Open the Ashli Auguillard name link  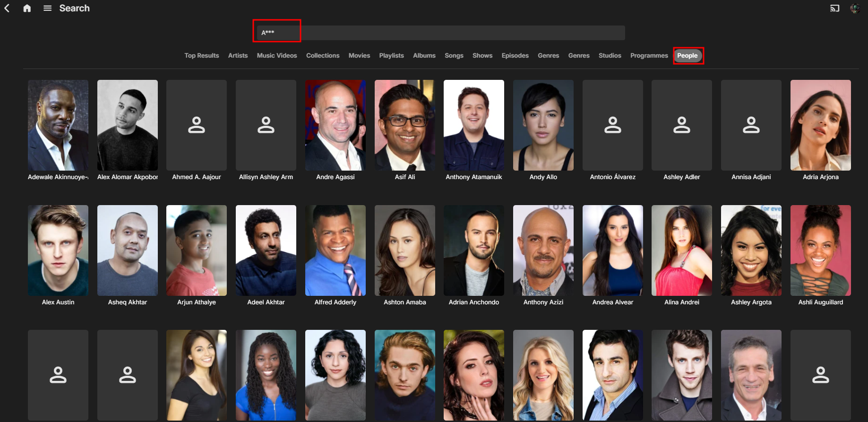point(821,302)
